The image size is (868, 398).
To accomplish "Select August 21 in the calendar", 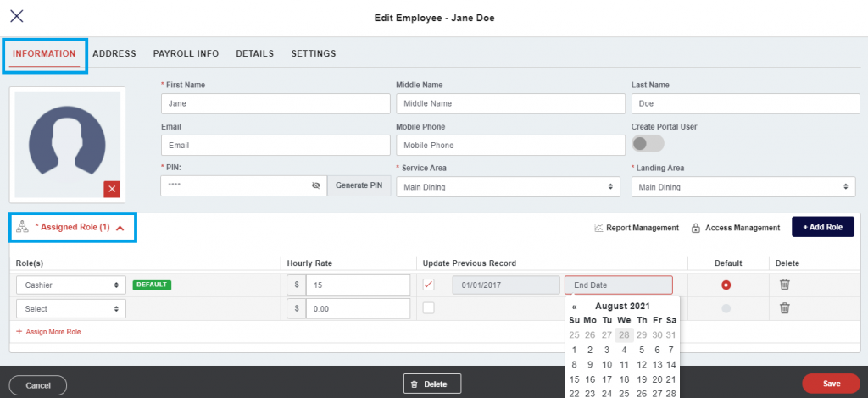I will pyautogui.click(x=671, y=379).
